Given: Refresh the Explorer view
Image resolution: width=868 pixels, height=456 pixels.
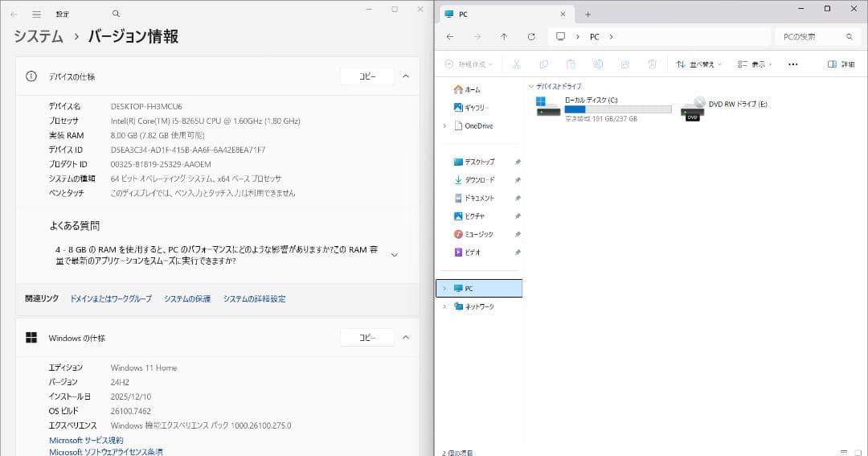Looking at the screenshot, I should coord(531,36).
